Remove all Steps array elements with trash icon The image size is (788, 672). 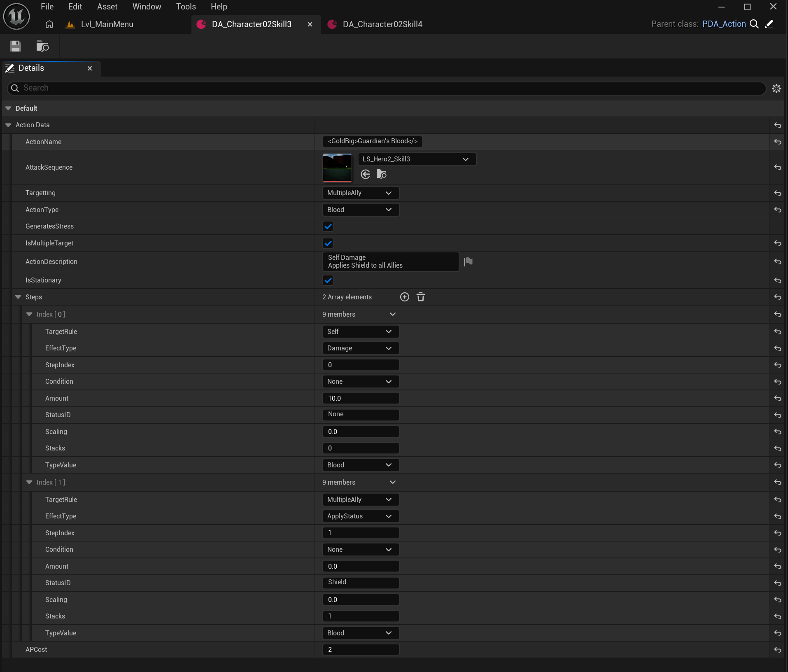click(x=421, y=297)
